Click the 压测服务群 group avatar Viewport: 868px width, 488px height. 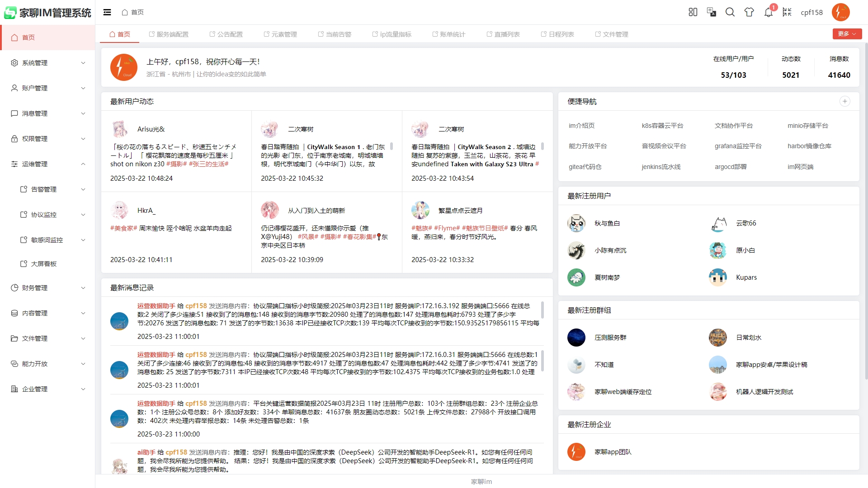point(576,338)
